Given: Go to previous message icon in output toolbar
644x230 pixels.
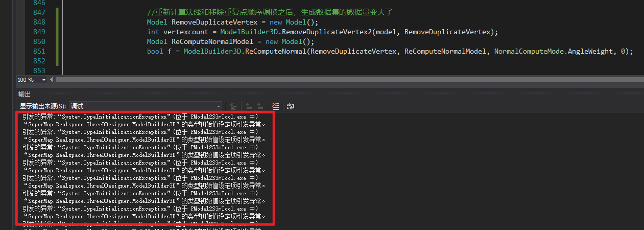Looking at the screenshot, I should (249, 106).
